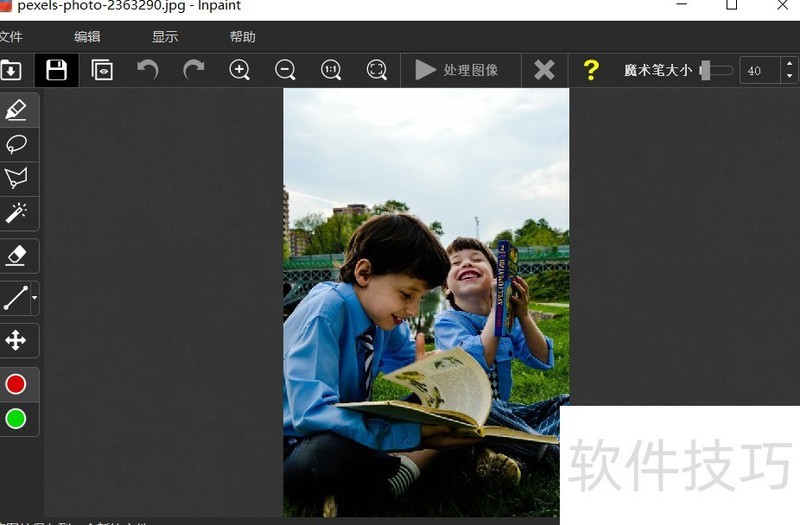Click the photo of two boys on canvas
The height and width of the screenshot is (525, 800).
point(426,303)
